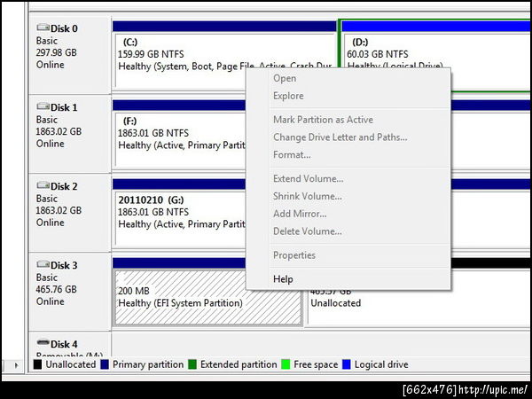Choose Explore in the context menu

348,96
